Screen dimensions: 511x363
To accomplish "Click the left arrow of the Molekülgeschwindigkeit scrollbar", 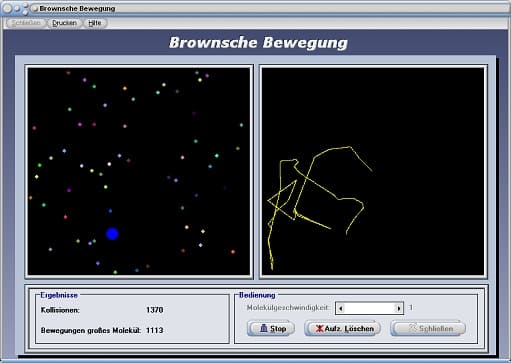I will (x=340, y=308).
